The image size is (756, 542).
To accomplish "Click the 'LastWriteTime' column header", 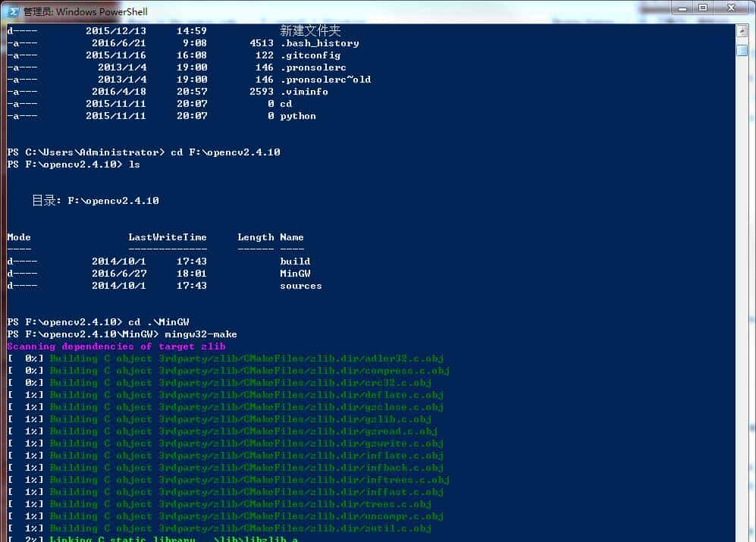I will click(x=168, y=237).
